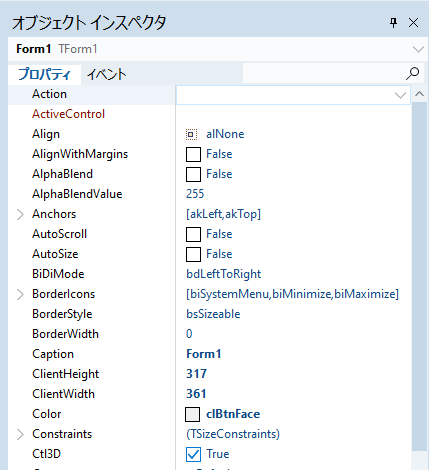Click the alNone value
Viewport: 429px width, 470px height.
coord(225,134)
